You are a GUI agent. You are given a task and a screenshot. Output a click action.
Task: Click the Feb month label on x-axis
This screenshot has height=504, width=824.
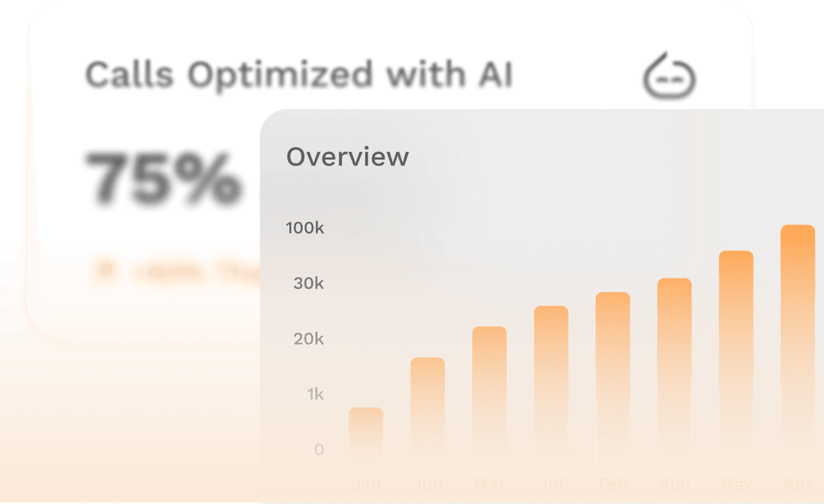coord(613,483)
